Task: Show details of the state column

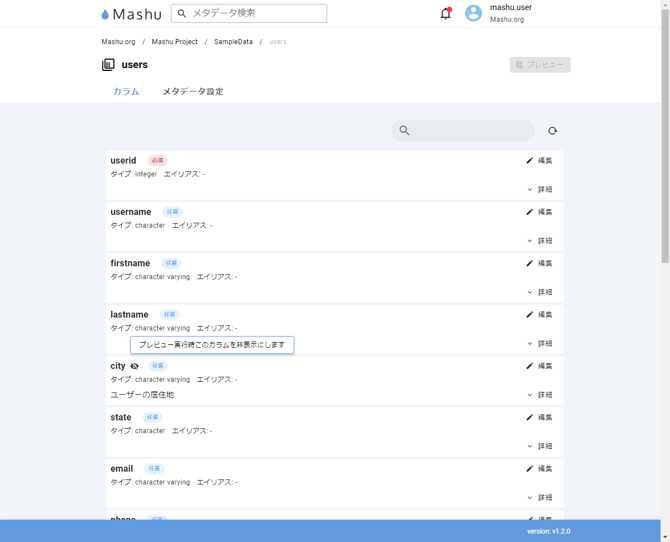Action: pos(539,446)
